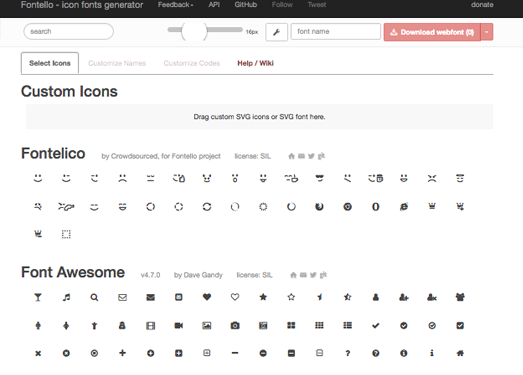Image resolution: width=523 pixels, height=375 pixels.
Task: Select the glass icon in Font Awesome
Action: [x=38, y=297]
